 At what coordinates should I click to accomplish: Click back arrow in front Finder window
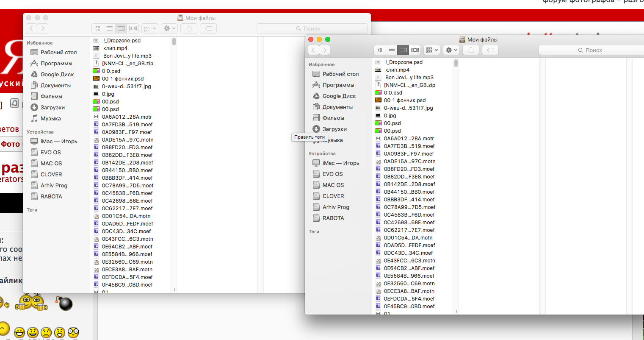click(313, 50)
